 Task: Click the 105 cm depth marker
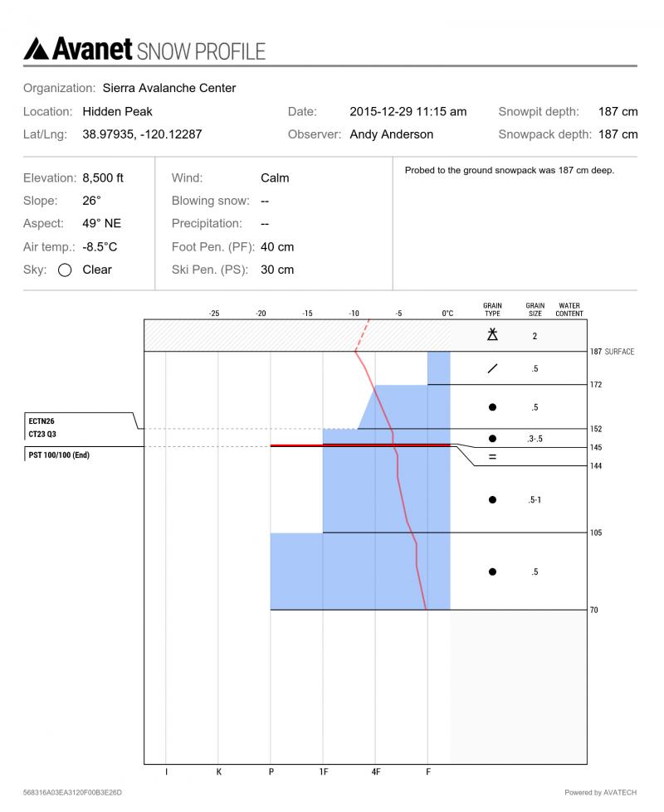tap(596, 532)
